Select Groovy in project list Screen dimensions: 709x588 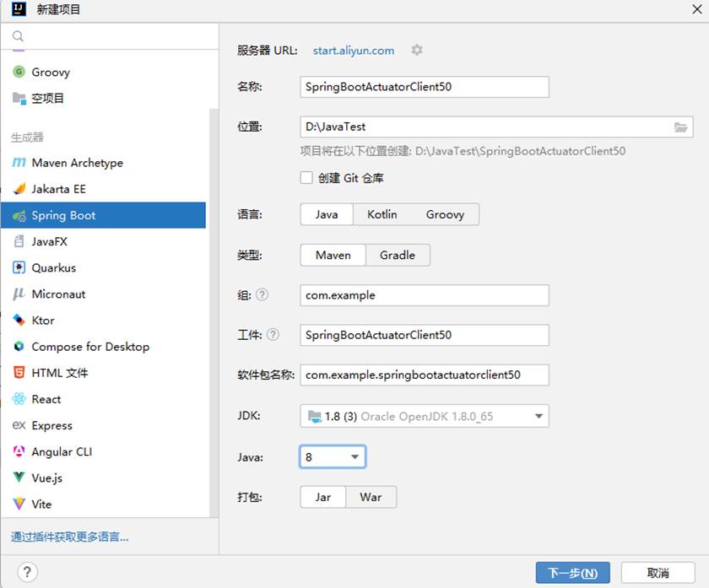click(x=103, y=72)
